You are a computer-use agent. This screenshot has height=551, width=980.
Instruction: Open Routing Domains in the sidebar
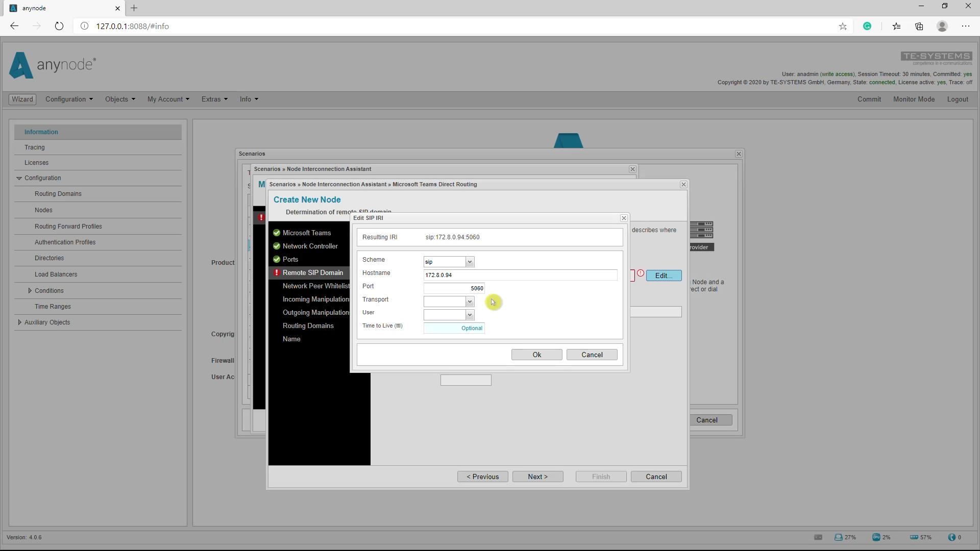(x=98, y=194)
